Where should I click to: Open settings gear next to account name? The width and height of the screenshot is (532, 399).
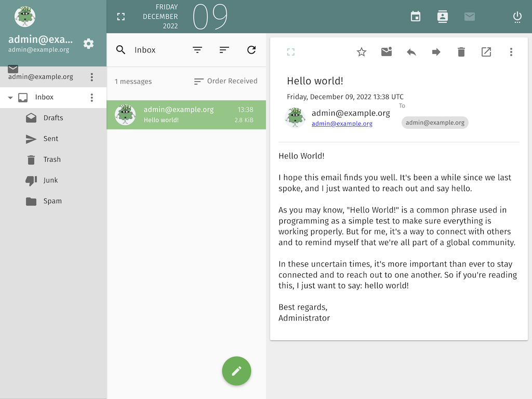click(x=89, y=44)
